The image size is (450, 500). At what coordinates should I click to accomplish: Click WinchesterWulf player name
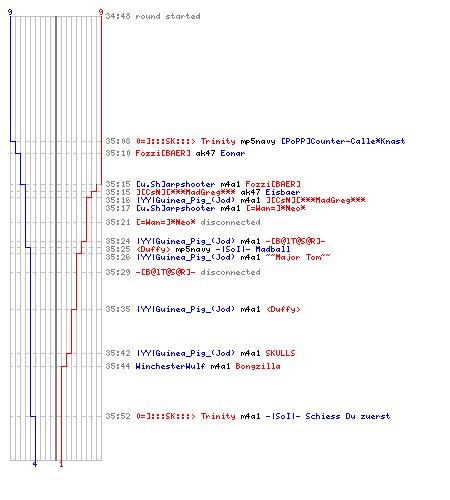click(170, 366)
